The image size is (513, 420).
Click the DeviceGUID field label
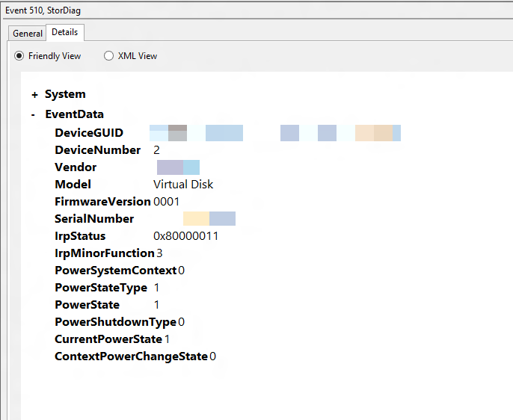tap(89, 133)
